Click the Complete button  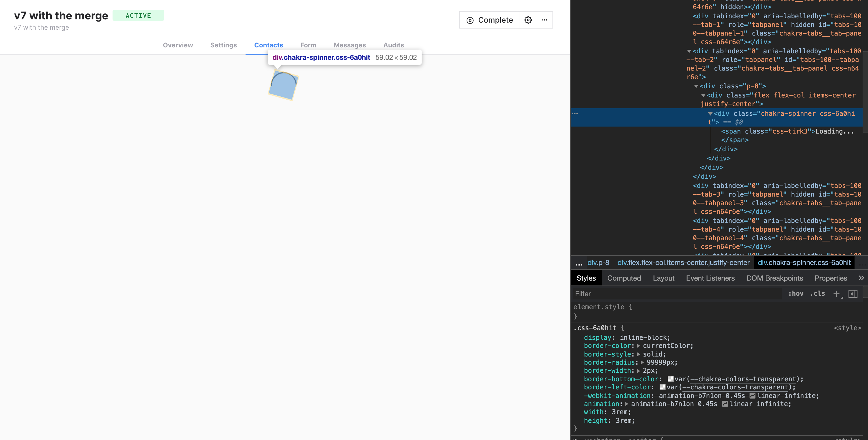tap(490, 20)
